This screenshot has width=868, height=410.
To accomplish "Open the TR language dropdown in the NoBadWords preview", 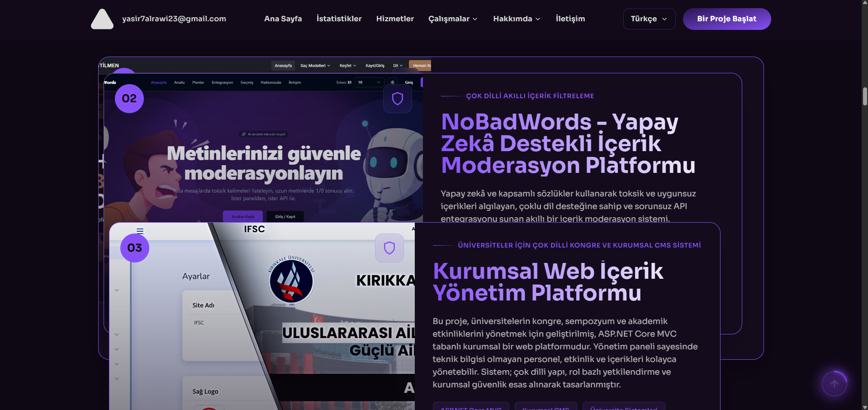I will click(369, 82).
